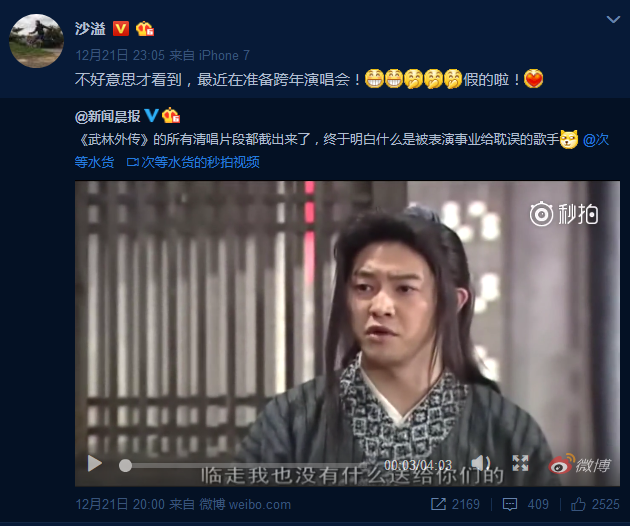Open the @新闻晨报 account link
Image resolution: width=630 pixels, height=526 pixels.
point(108,117)
